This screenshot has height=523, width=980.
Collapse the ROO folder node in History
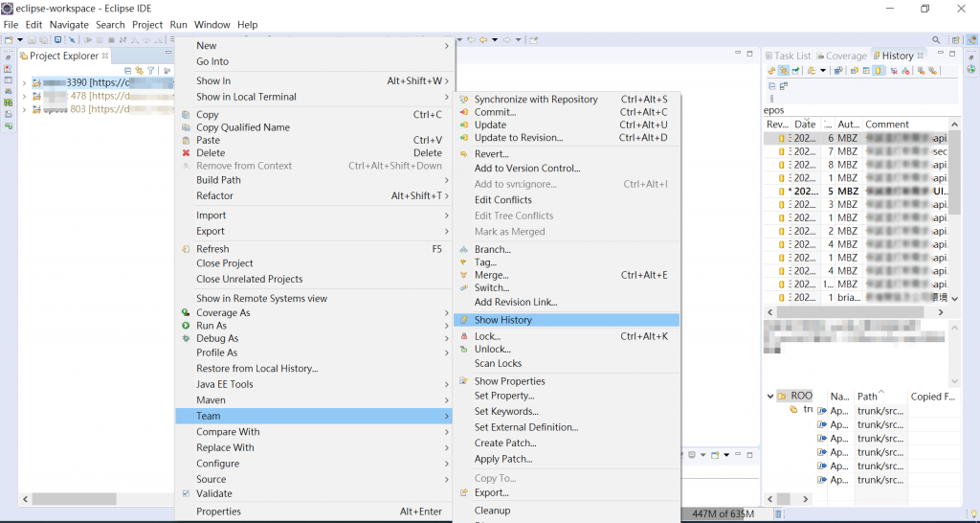click(x=770, y=396)
